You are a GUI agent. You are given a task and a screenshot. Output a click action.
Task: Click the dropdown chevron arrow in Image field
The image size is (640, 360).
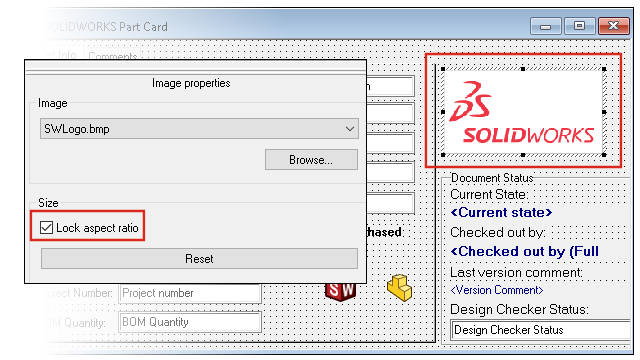[349, 129]
